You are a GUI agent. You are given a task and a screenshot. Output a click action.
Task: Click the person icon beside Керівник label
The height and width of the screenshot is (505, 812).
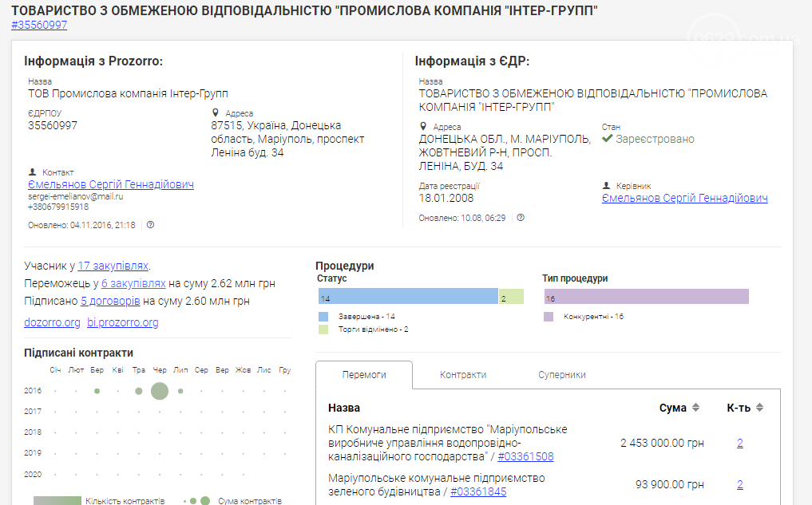coord(607,185)
